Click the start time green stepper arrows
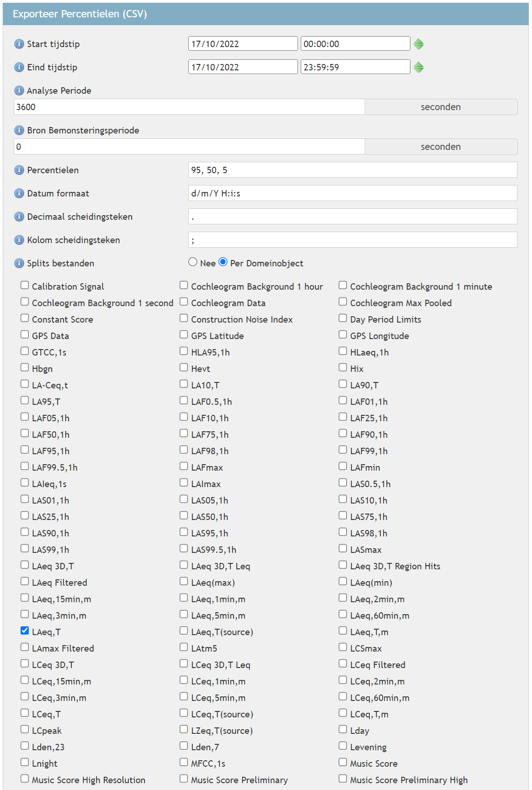The height and width of the screenshot is (790, 532). tap(419, 44)
